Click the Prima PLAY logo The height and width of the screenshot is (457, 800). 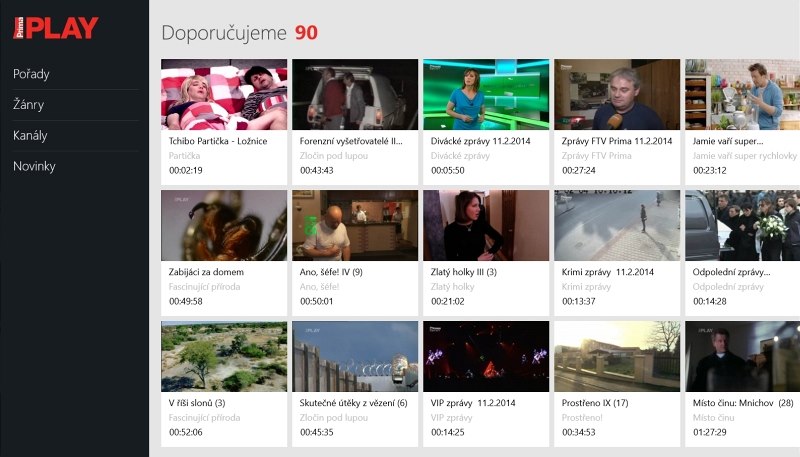click(56, 27)
